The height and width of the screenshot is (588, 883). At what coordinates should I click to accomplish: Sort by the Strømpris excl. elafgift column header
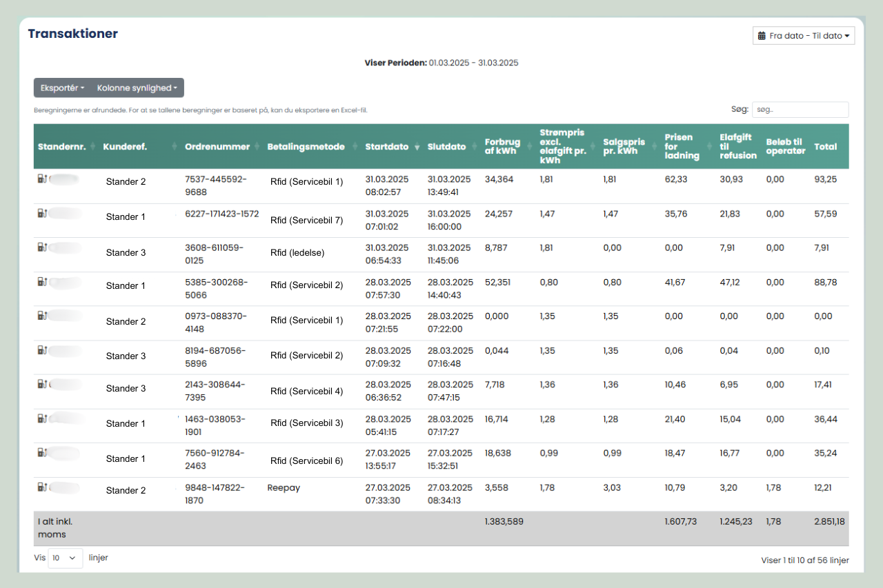pos(567,147)
